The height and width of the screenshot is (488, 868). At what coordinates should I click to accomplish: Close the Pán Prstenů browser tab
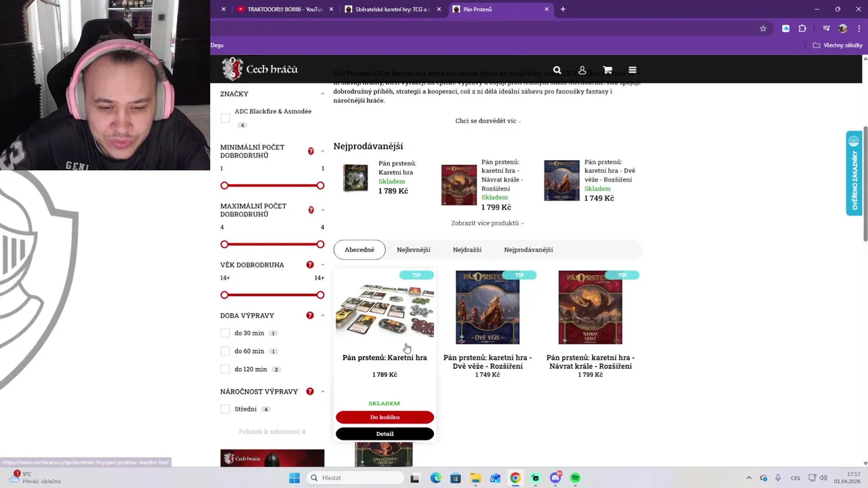tap(547, 9)
